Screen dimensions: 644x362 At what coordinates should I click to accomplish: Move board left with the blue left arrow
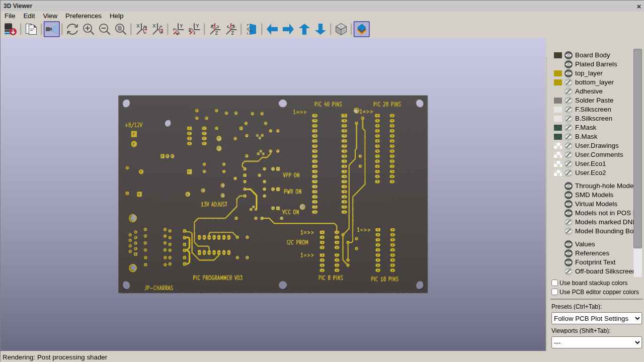tap(272, 29)
